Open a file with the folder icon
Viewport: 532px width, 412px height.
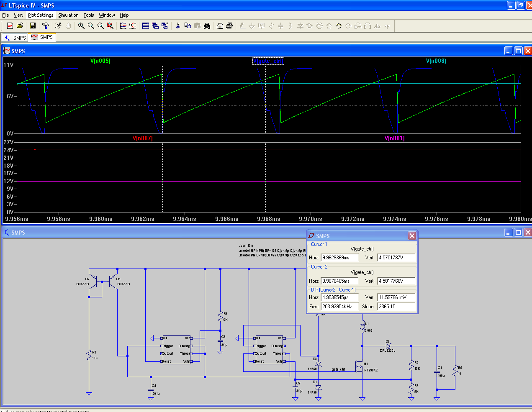tap(20, 26)
